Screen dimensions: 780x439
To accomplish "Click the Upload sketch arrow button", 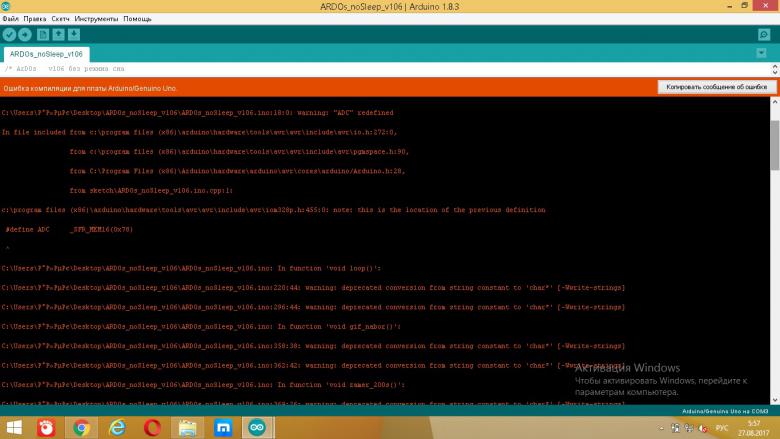I will coord(25,34).
